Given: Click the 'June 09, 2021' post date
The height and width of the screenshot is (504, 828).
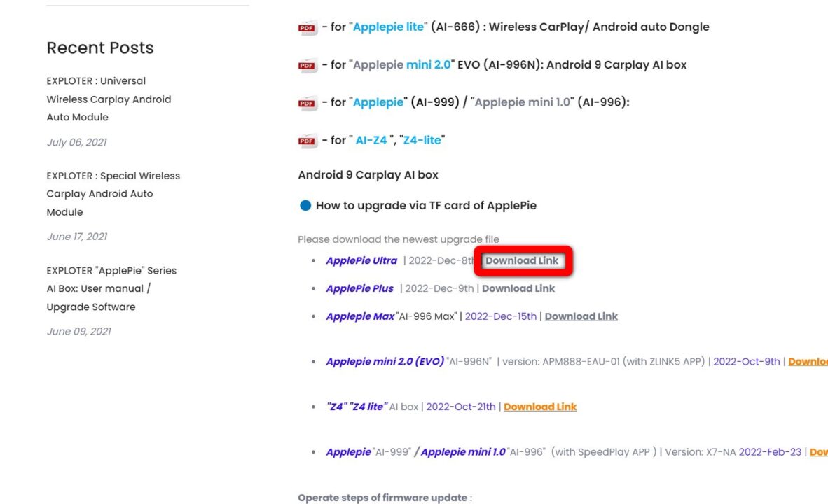Looking at the screenshot, I should [78, 332].
